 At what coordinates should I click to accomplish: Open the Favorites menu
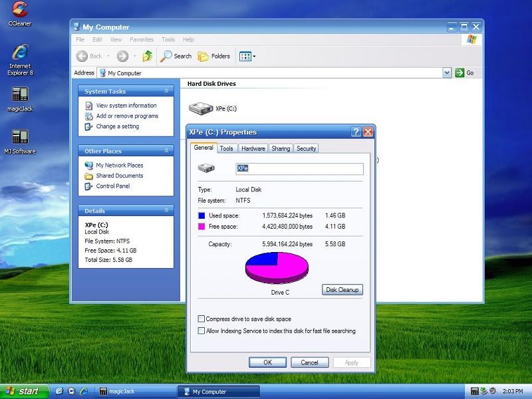click(141, 40)
